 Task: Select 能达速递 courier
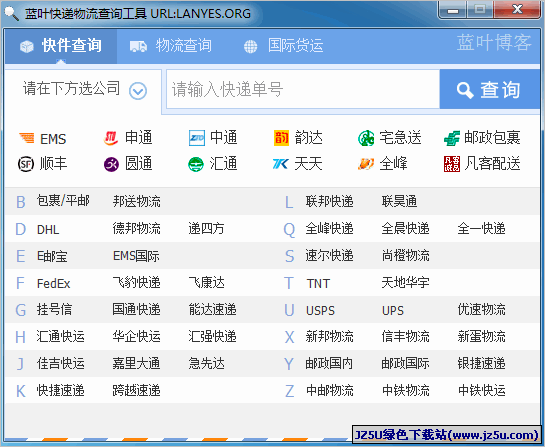pyautogui.click(x=212, y=309)
